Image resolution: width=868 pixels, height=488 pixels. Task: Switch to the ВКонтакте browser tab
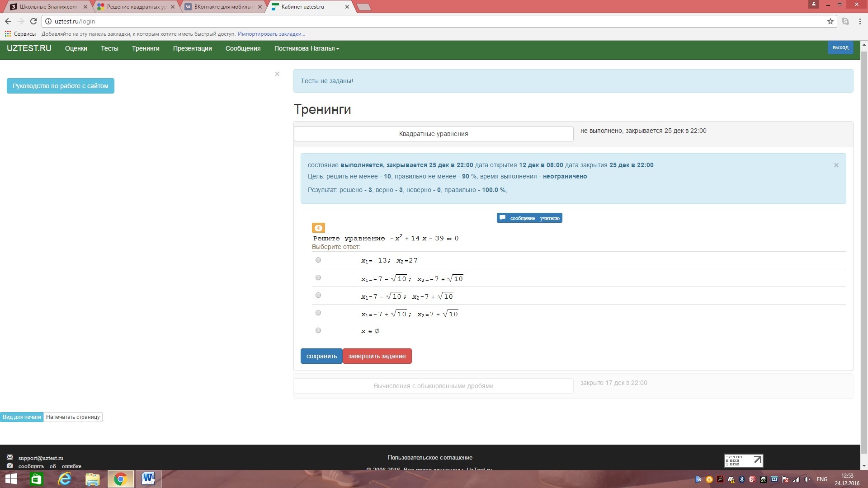coord(222,7)
